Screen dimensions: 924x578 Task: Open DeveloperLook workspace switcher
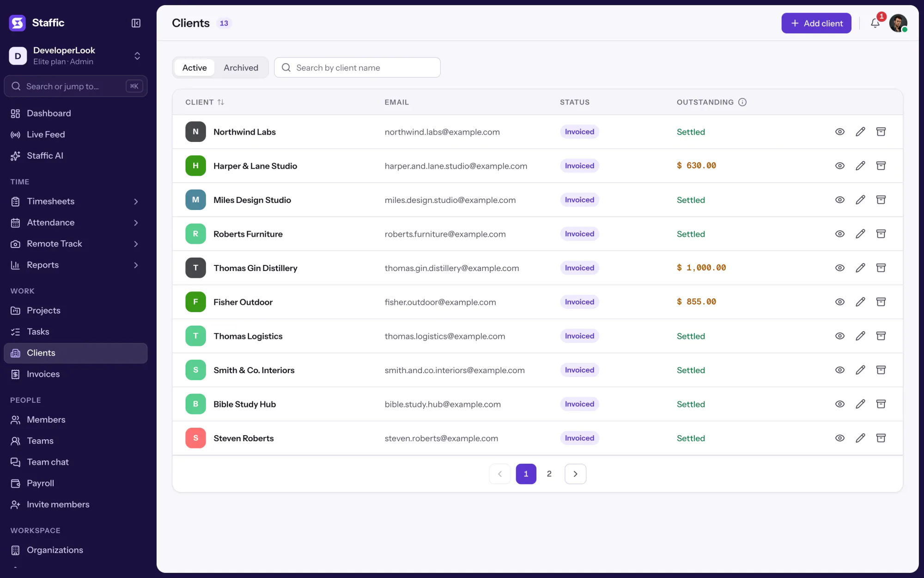point(75,56)
